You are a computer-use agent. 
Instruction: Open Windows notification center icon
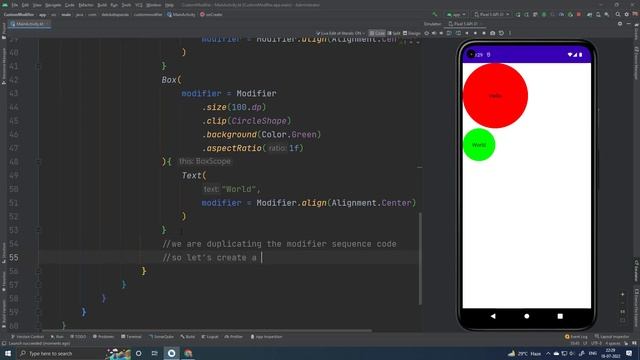coord(629,353)
